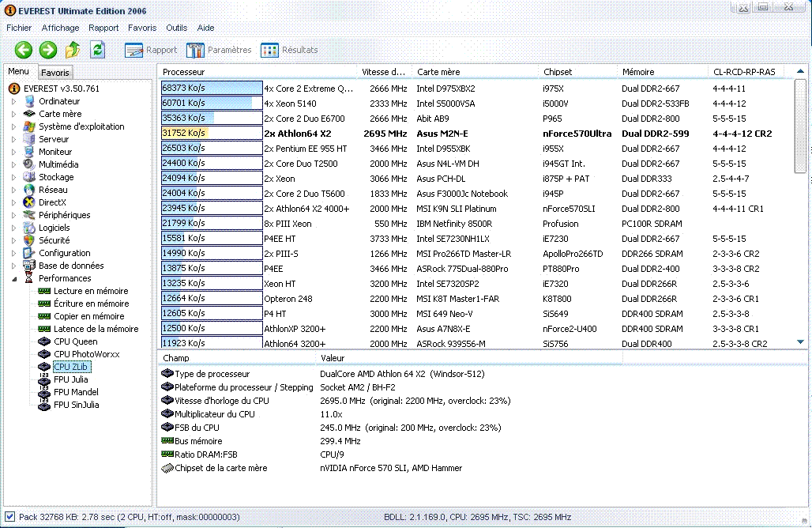Click the Refresh icon in toolbar
The height and width of the screenshot is (528, 812).
[97, 50]
